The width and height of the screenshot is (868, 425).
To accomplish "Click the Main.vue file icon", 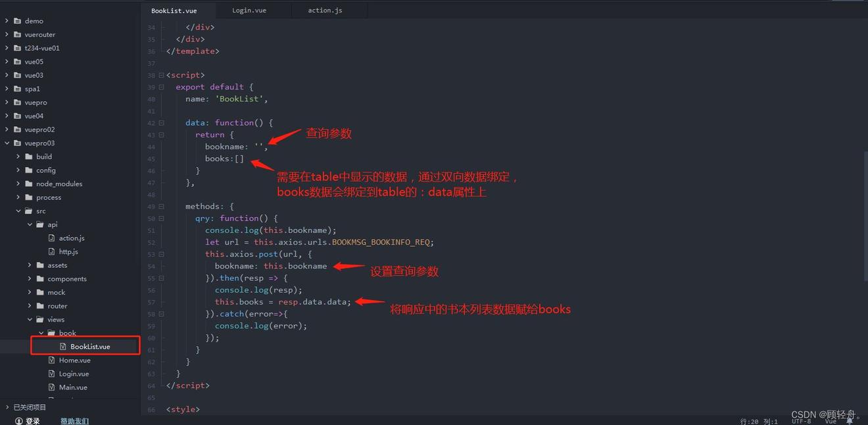I will (x=53, y=387).
